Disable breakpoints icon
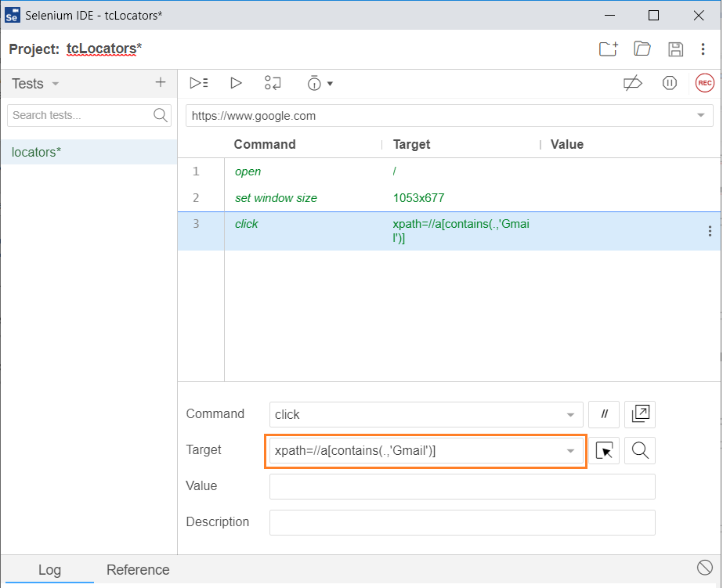Viewport: 723px width, 588px height. pyautogui.click(x=633, y=83)
